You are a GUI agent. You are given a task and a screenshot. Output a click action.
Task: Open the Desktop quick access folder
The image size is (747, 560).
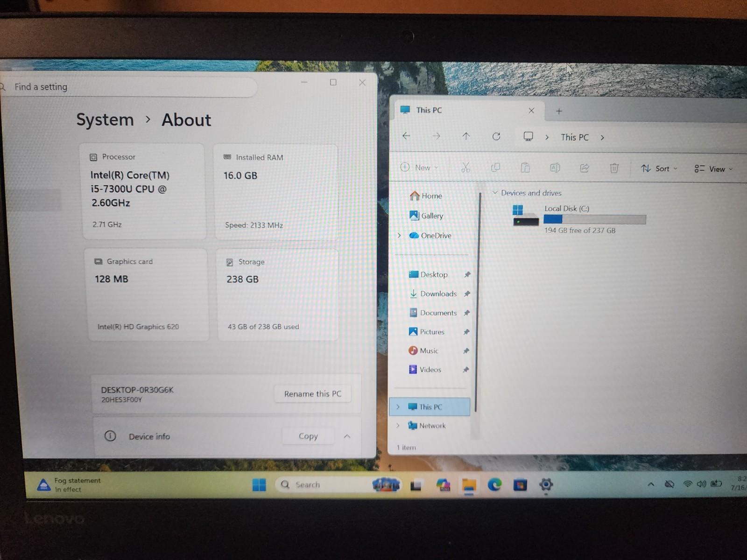tap(428, 274)
